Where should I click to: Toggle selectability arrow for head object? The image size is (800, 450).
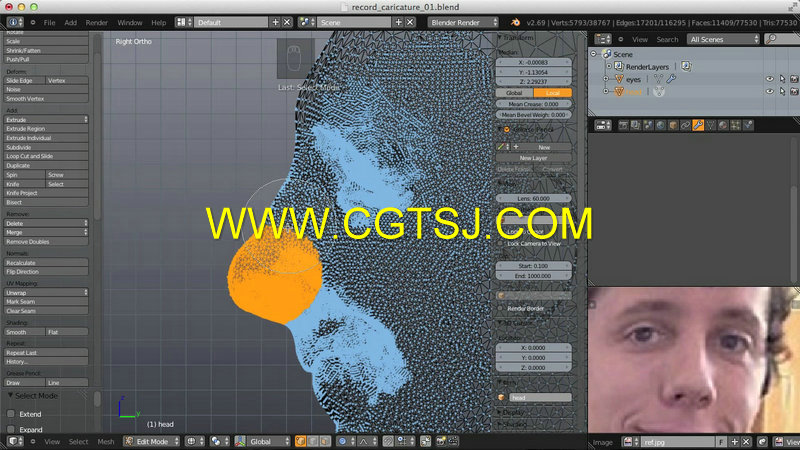point(782,92)
